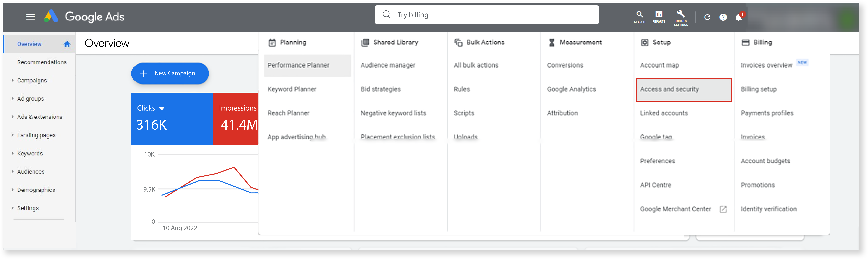This screenshot has width=868, height=259.
Task: Open Account map under Setup
Action: [659, 65]
